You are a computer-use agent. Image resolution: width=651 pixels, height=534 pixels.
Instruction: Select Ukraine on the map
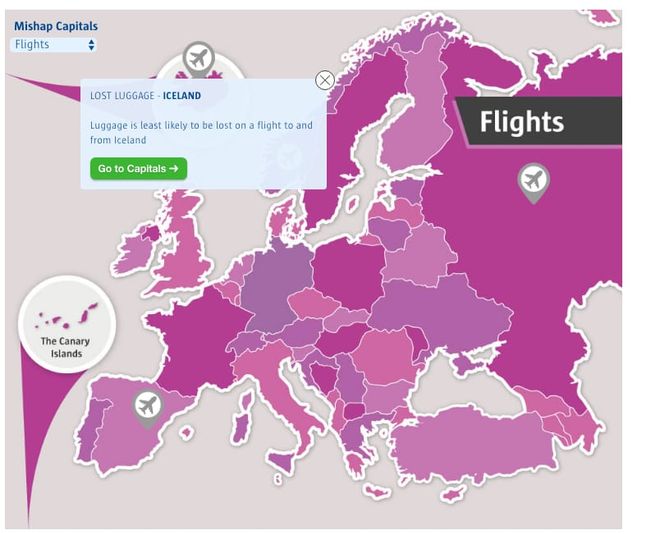click(440, 306)
